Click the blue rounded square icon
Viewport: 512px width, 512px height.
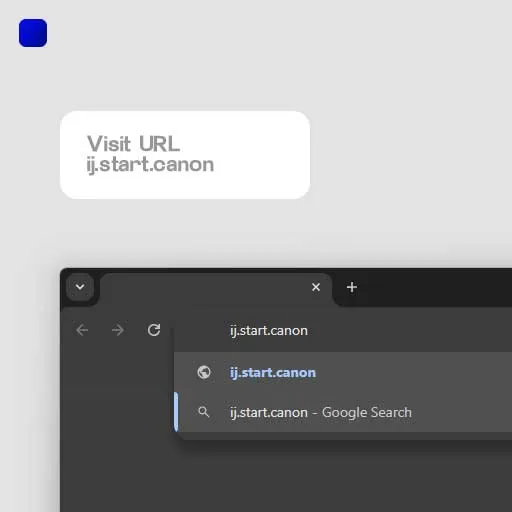pyautogui.click(x=33, y=33)
